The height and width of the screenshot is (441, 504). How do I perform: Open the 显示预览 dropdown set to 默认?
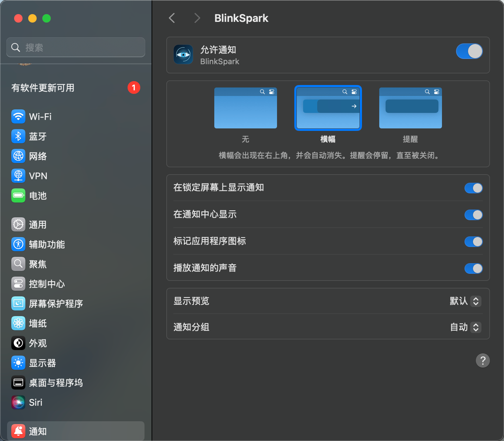465,301
